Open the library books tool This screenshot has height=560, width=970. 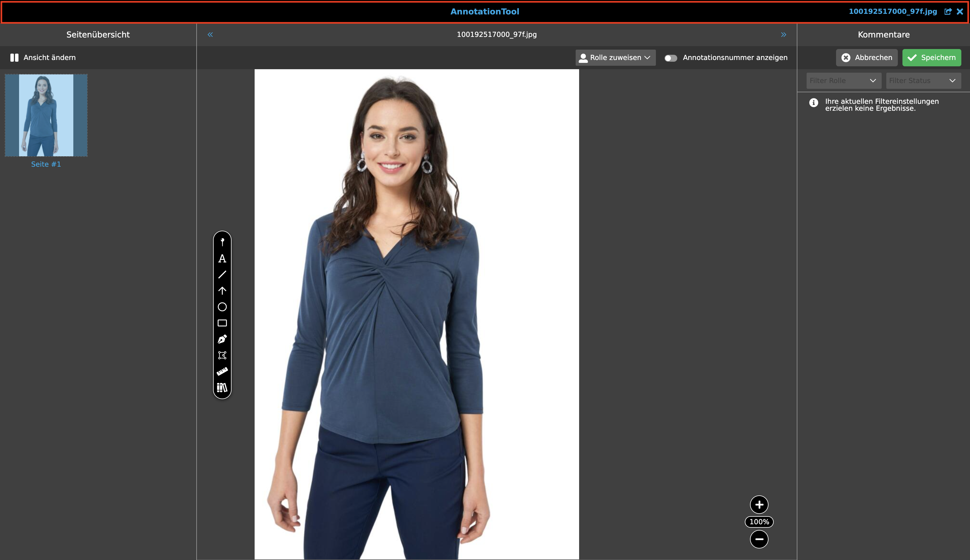[x=222, y=388]
